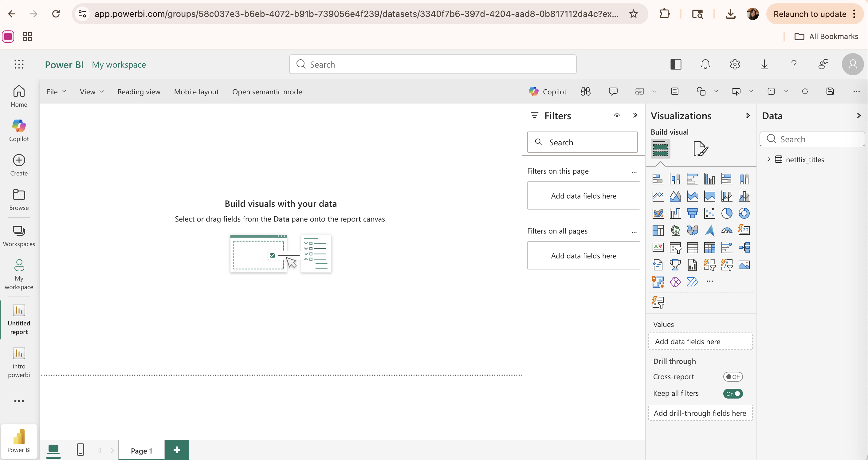The height and width of the screenshot is (460, 868).
Task: Choose the gauge visualization icon
Action: tap(726, 230)
